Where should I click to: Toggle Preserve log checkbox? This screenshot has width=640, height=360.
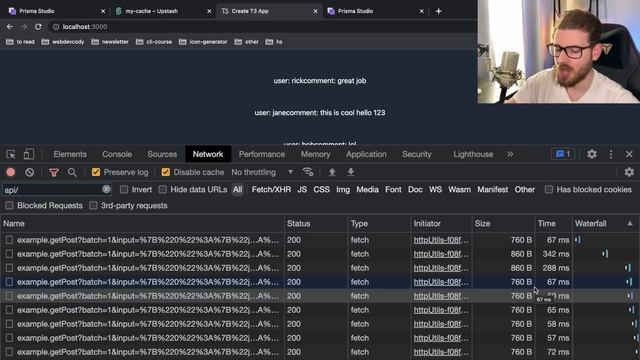96,172
